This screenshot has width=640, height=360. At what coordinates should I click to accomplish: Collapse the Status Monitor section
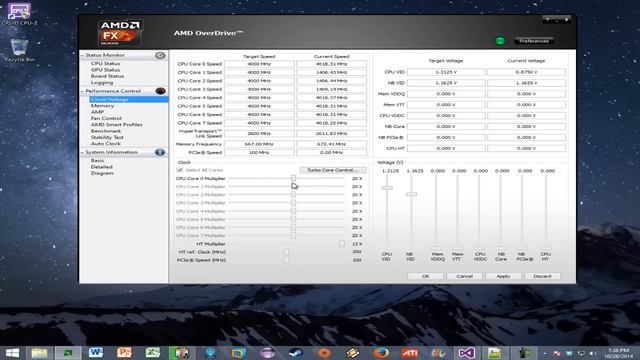[82, 55]
